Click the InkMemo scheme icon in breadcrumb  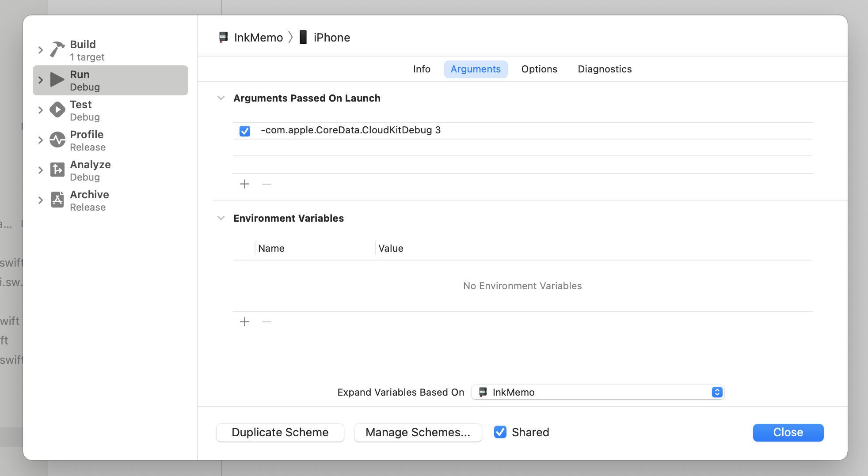[x=224, y=37]
